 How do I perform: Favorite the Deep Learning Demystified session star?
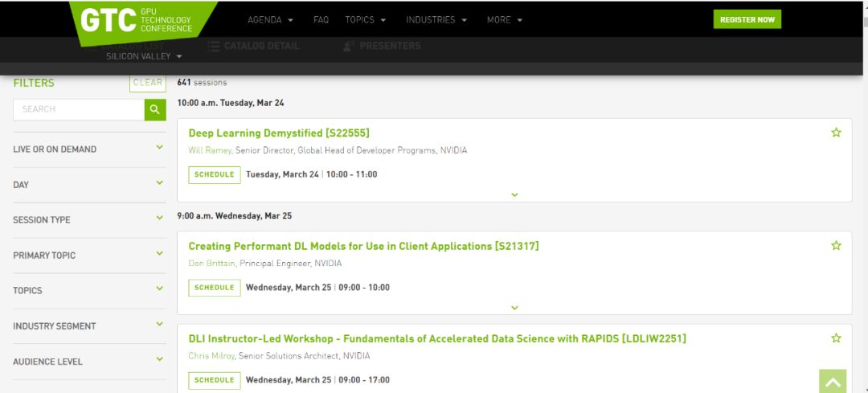pos(836,133)
